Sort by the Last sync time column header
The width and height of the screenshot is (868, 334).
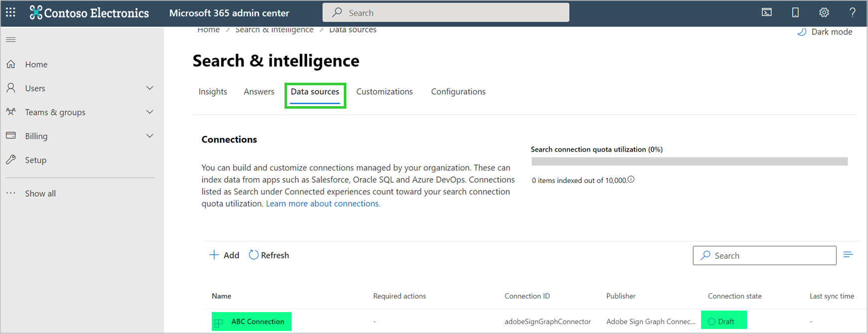pos(832,296)
